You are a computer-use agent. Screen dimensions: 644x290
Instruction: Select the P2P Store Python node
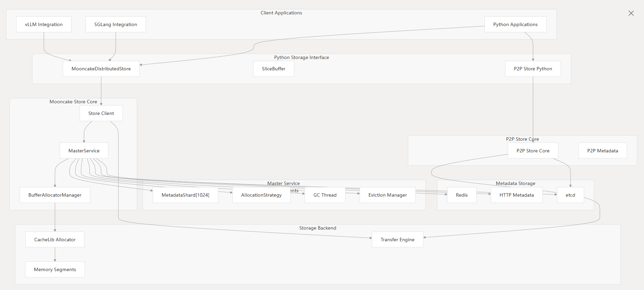click(x=533, y=69)
